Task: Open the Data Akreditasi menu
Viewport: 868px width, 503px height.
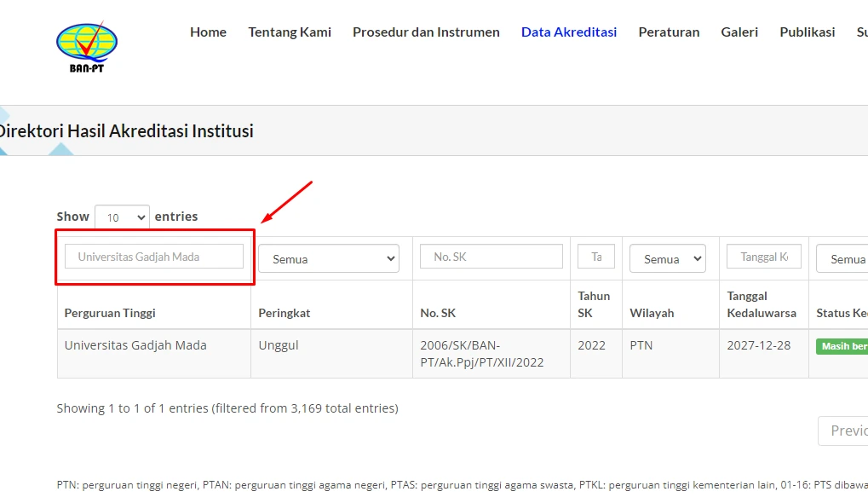Action: [569, 32]
